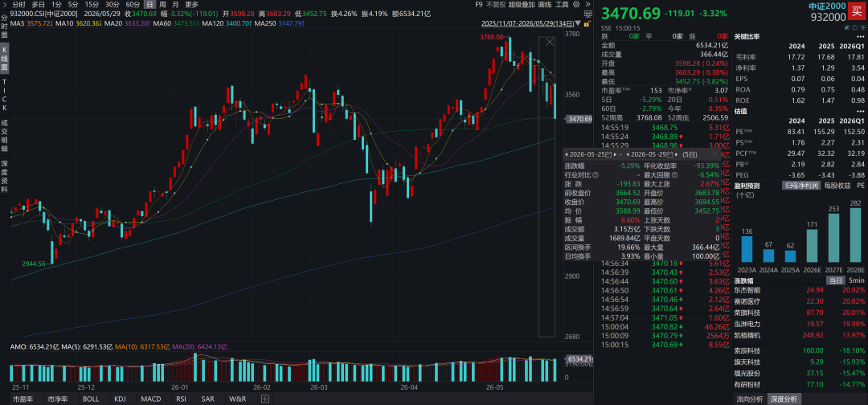
Task: Click the monitor display icon below the toolbar
Action: click(588, 14)
